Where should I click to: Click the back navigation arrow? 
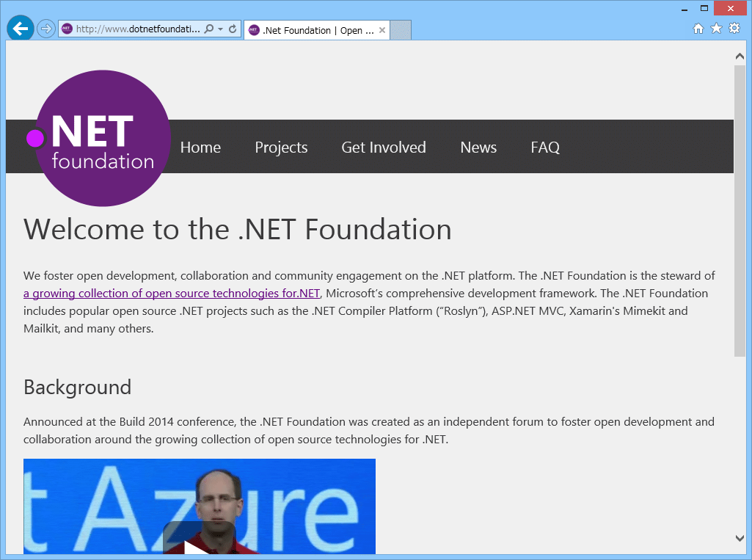[x=20, y=28]
